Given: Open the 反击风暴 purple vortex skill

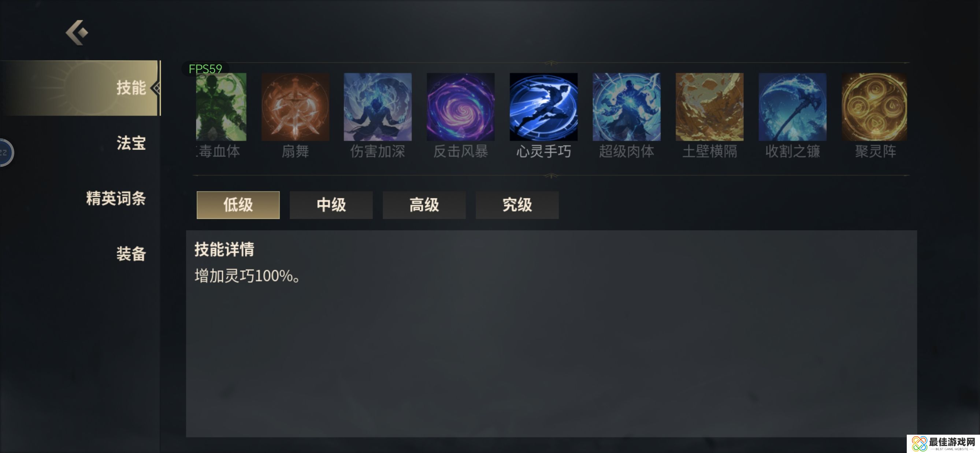Looking at the screenshot, I should pyautogui.click(x=461, y=107).
